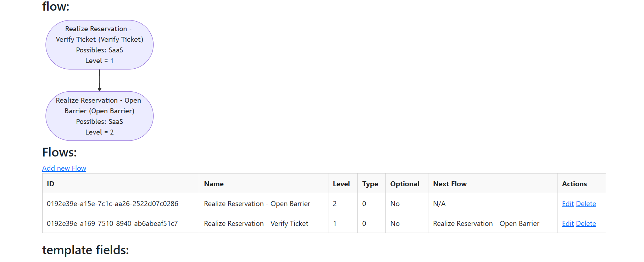Click Next Flow cell of Verify Ticket row
The height and width of the screenshot is (262, 644).
click(486, 223)
